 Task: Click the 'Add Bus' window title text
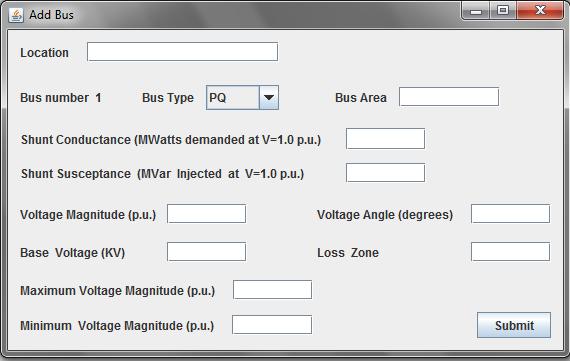51,15
